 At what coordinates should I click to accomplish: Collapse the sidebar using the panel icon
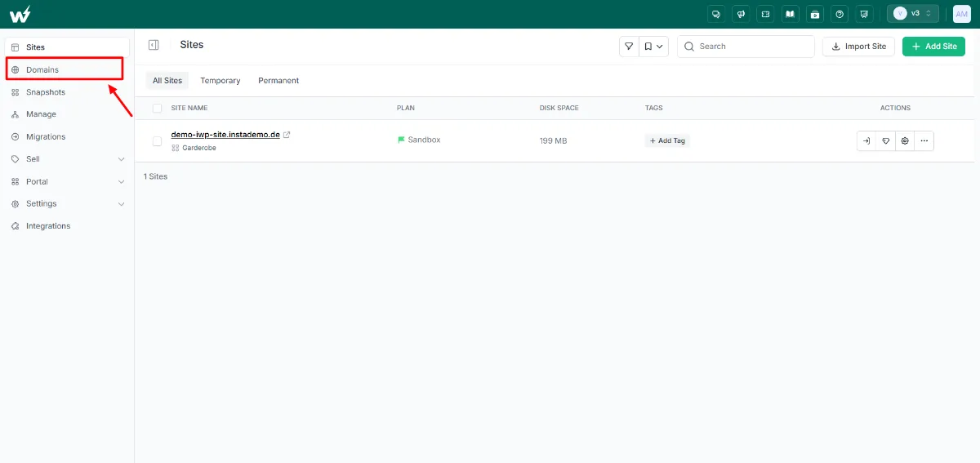coord(154,45)
